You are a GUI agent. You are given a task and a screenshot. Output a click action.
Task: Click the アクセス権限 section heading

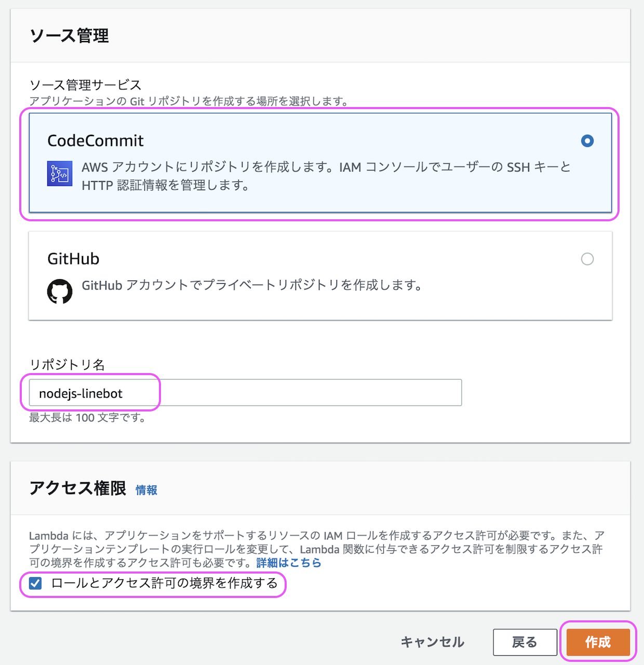pos(78,488)
